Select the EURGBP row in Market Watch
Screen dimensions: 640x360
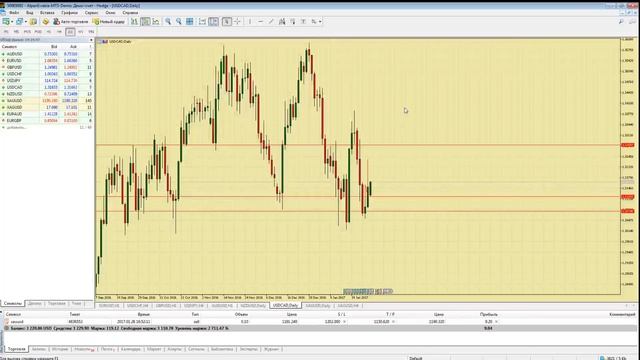(x=47, y=120)
